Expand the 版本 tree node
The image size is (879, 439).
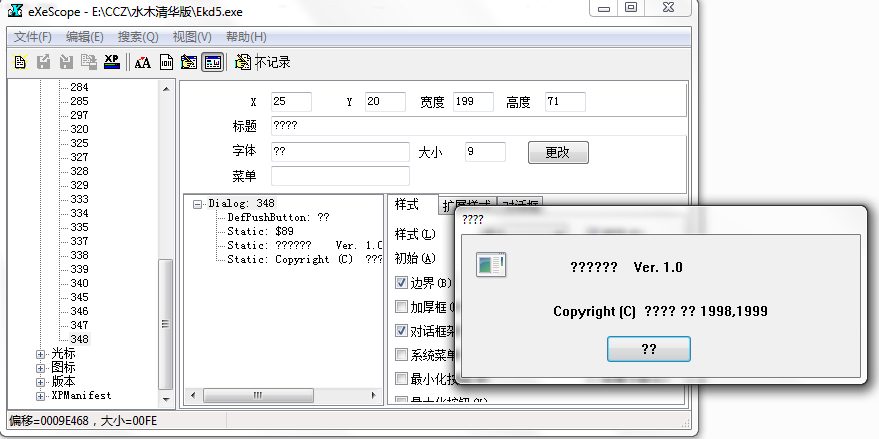coord(41,381)
